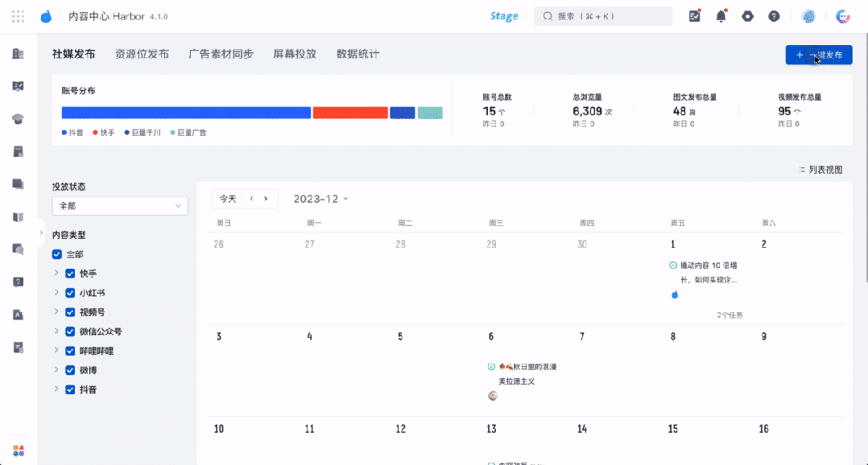Uncheck the 全部 content type checkbox
The image size is (868, 465).
[x=56, y=254]
